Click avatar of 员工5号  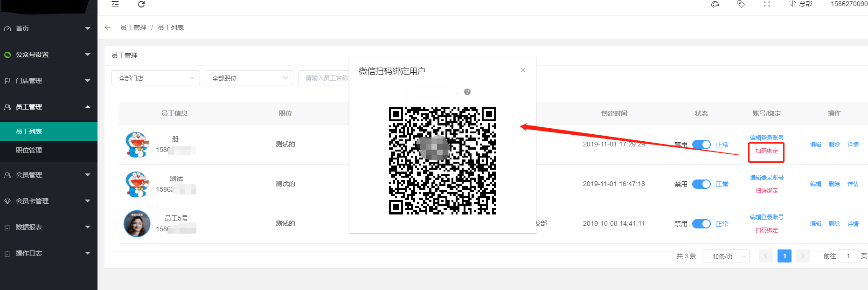[137, 223]
